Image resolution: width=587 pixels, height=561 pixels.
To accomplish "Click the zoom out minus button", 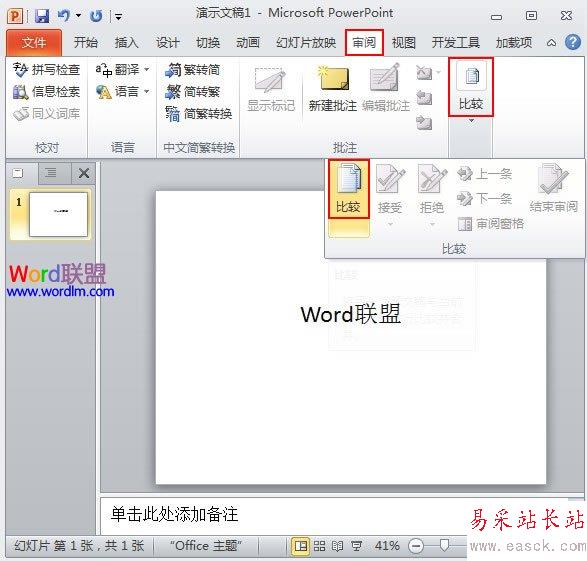I will pos(416,546).
